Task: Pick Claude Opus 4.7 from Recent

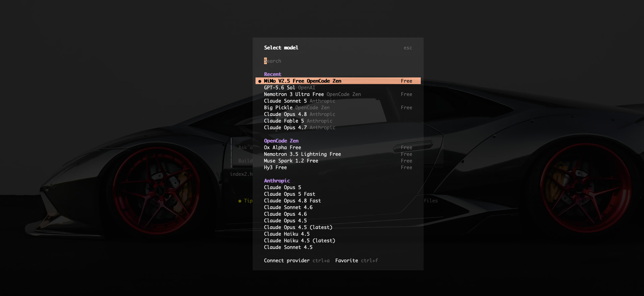Action: coord(338,128)
